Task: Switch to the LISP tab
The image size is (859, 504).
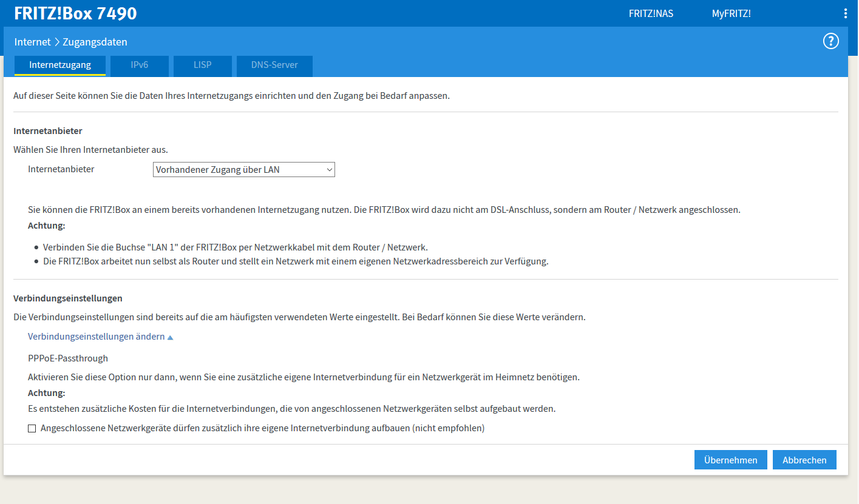Action: point(203,66)
